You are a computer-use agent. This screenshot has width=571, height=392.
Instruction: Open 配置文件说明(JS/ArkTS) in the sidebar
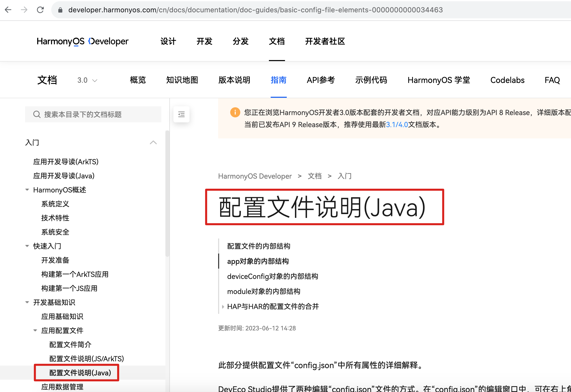87,359
